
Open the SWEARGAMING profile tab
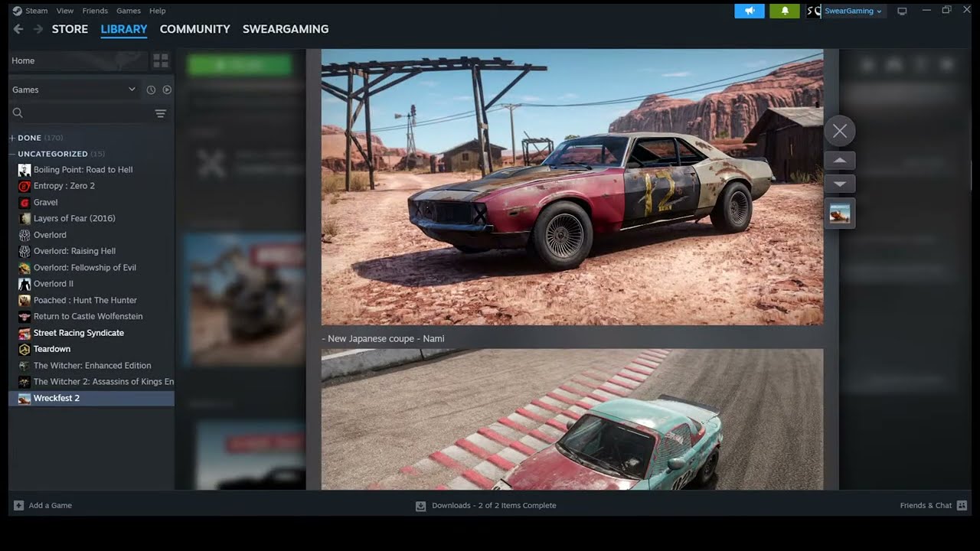(x=286, y=29)
